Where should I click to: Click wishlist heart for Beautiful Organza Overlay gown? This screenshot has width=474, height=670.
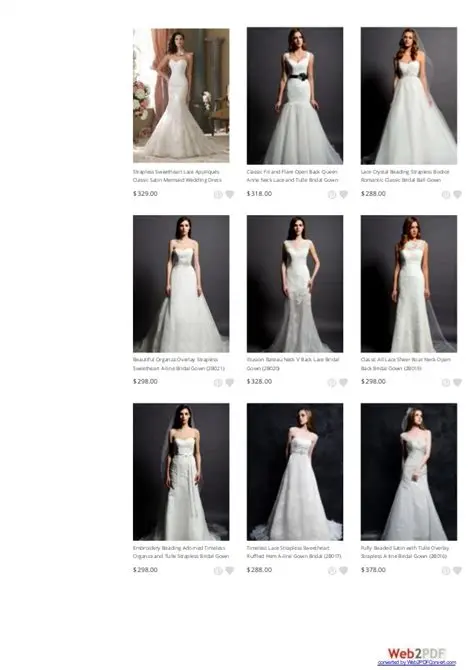(230, 382)
